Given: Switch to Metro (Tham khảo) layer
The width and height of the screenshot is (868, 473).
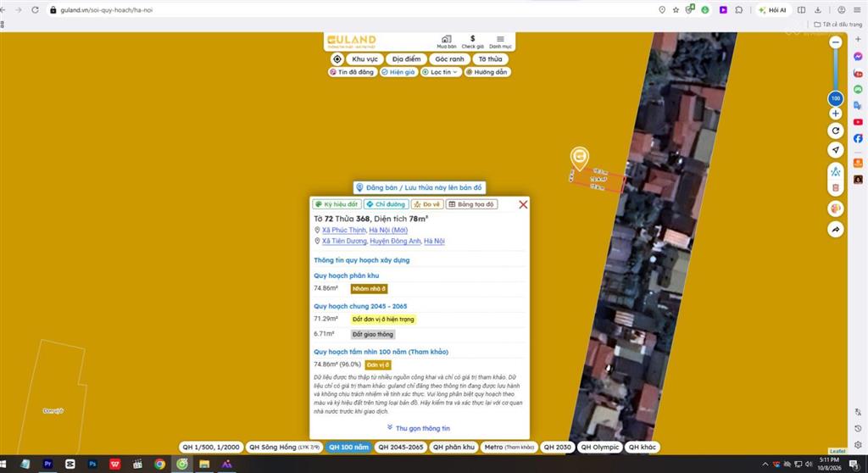Looking at the screenshot, I should [x=509, y=447].
